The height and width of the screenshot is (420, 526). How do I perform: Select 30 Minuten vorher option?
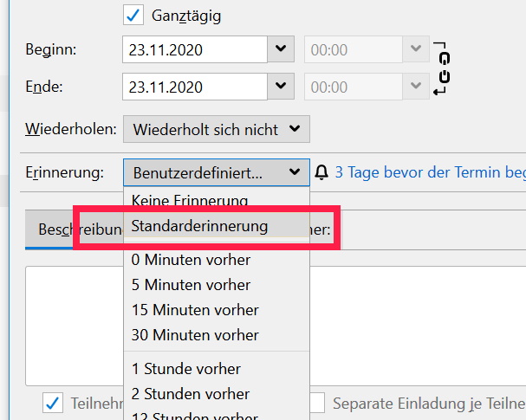click(x=195, y=334)
